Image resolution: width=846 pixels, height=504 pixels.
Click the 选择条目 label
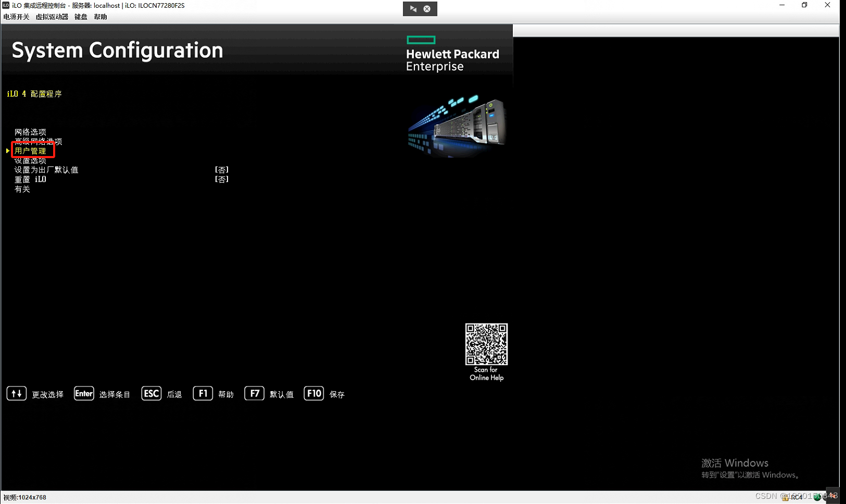pos(115,395)
